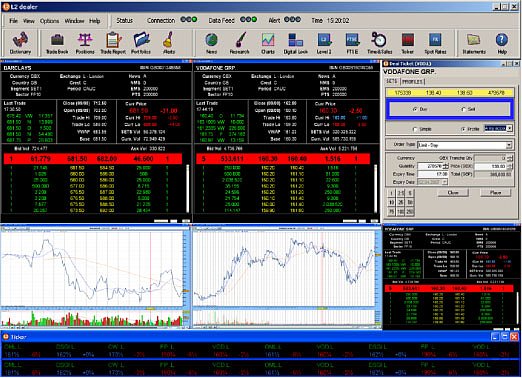
Task: Open the Window menu
Action: [x=74, y=21]
